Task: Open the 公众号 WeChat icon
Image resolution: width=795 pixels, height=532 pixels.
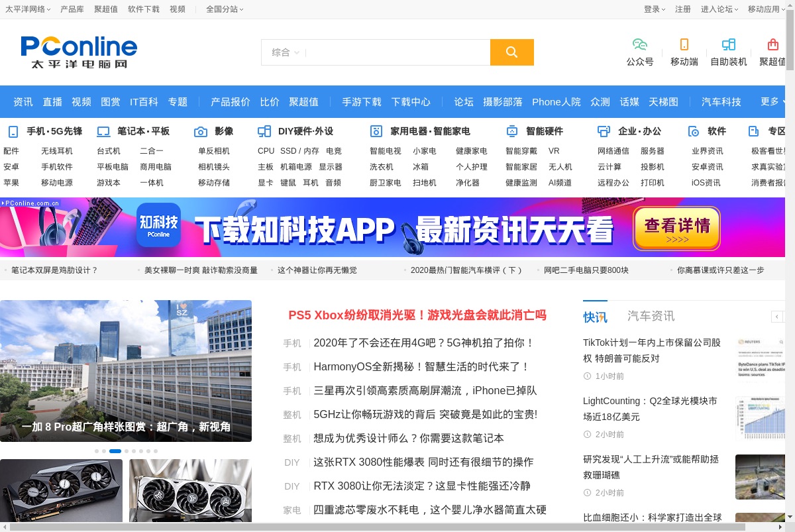Action: [x=640, y=44]
